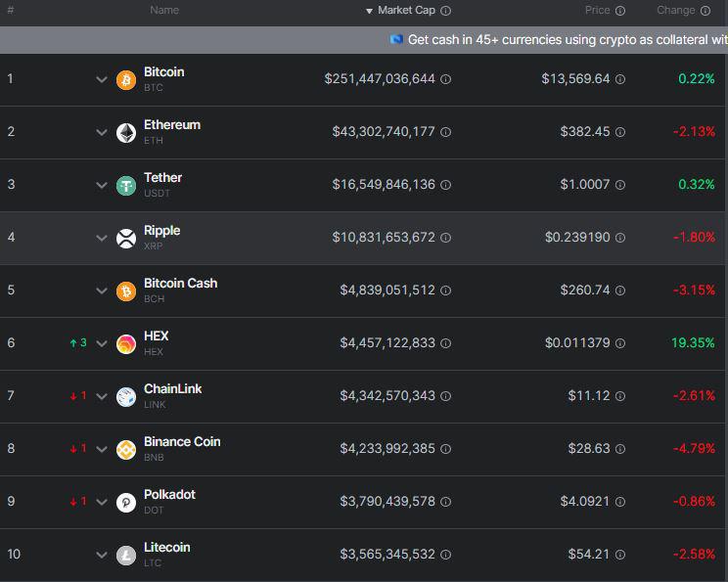Expand the Ethereum row chevron
Screen dimensions: 728x582
click(102, 133)
